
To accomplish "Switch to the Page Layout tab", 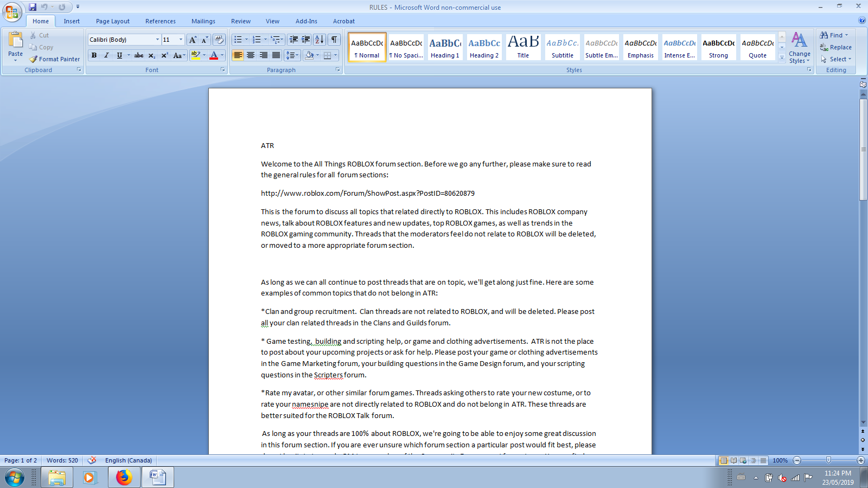I will [113, 21].
